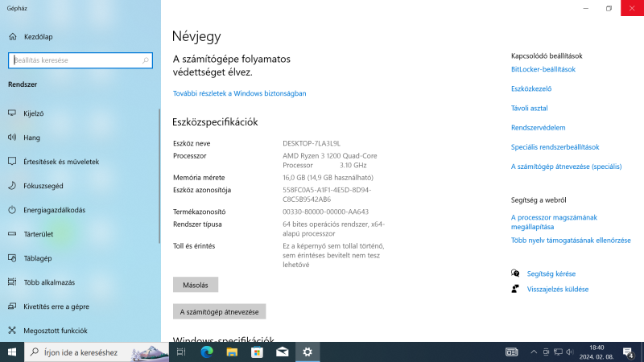
Task: Click the Segítség kérése help icon
Action: coord(515,274)
